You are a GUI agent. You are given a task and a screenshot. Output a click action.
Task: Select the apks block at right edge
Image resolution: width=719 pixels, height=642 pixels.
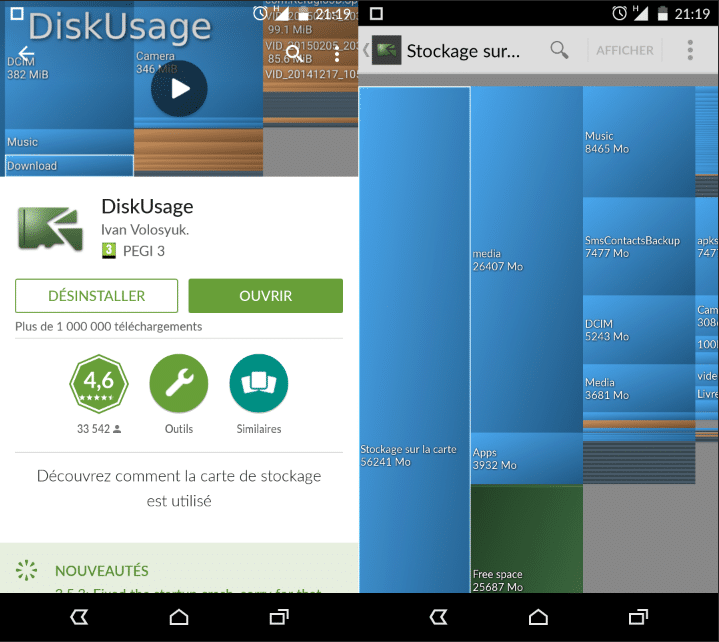[707, 246]
